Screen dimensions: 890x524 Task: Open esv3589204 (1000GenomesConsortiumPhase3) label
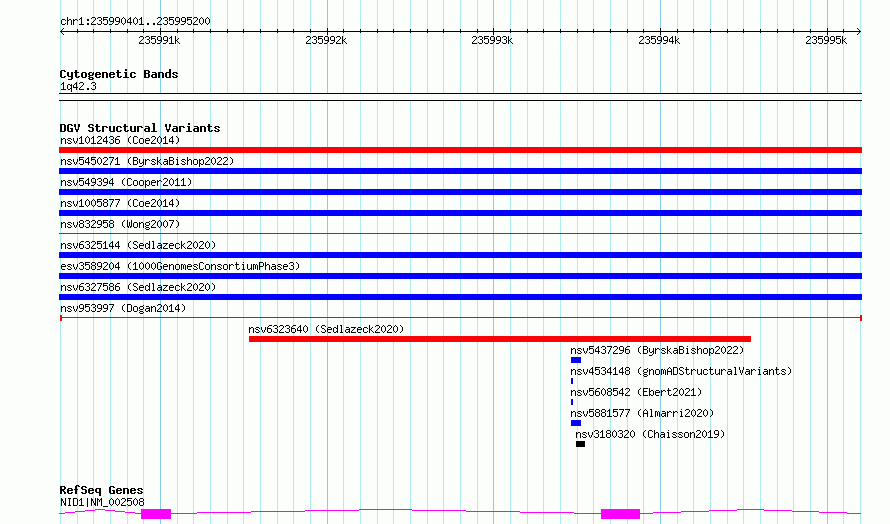pos(180,266)
